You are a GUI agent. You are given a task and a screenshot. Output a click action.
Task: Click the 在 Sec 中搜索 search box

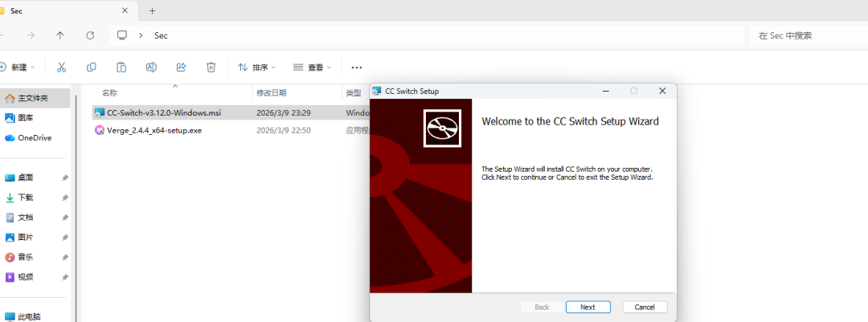(809, 35)
